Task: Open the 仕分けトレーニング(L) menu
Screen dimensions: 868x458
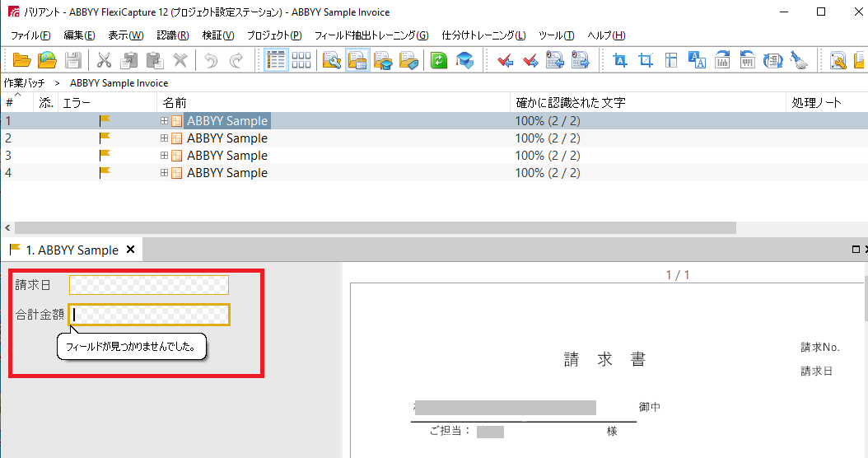Action: pos(483,35)
